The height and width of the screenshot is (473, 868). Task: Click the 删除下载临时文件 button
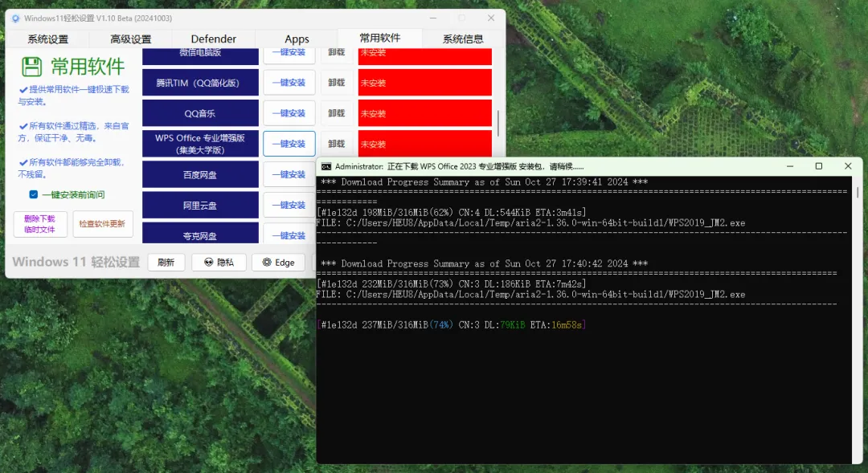point(40,225)
